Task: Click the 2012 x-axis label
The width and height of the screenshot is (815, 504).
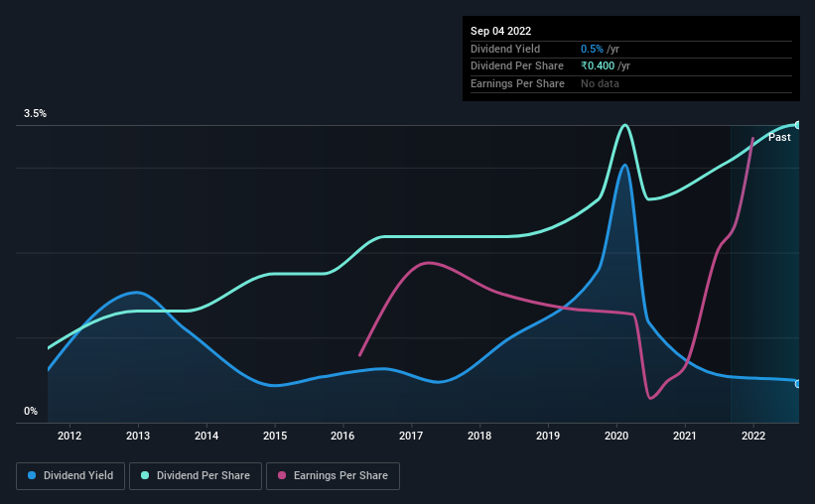Action: (69, 436)
